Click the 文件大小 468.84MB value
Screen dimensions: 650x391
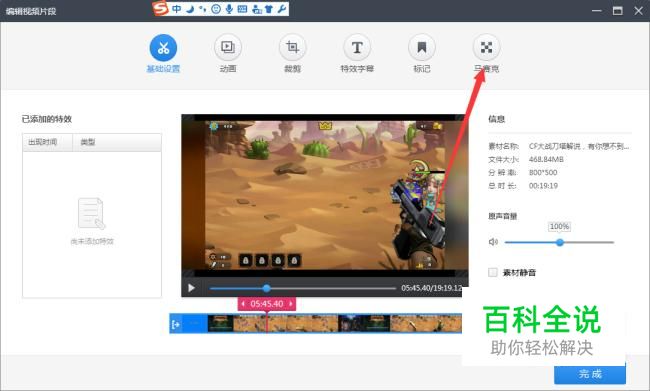click(546, 159)
